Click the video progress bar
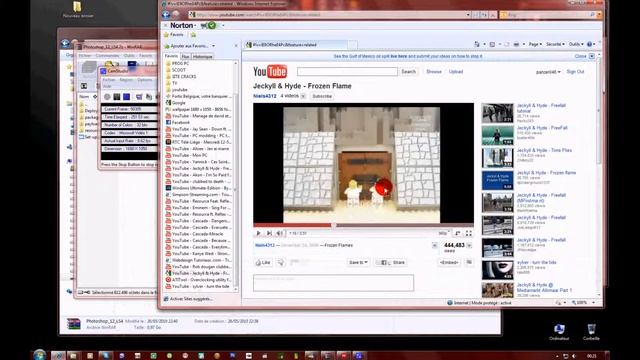 [363, 225]
